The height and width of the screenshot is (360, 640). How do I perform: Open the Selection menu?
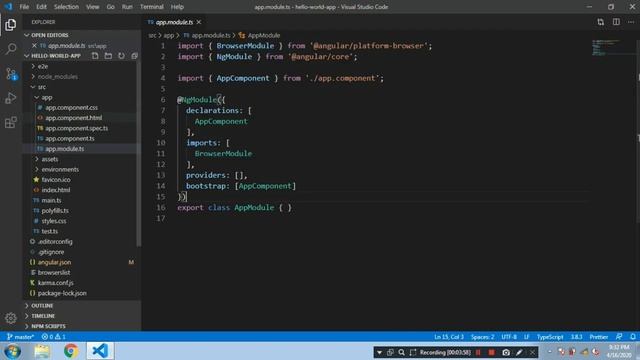click(x=67, y=7)
